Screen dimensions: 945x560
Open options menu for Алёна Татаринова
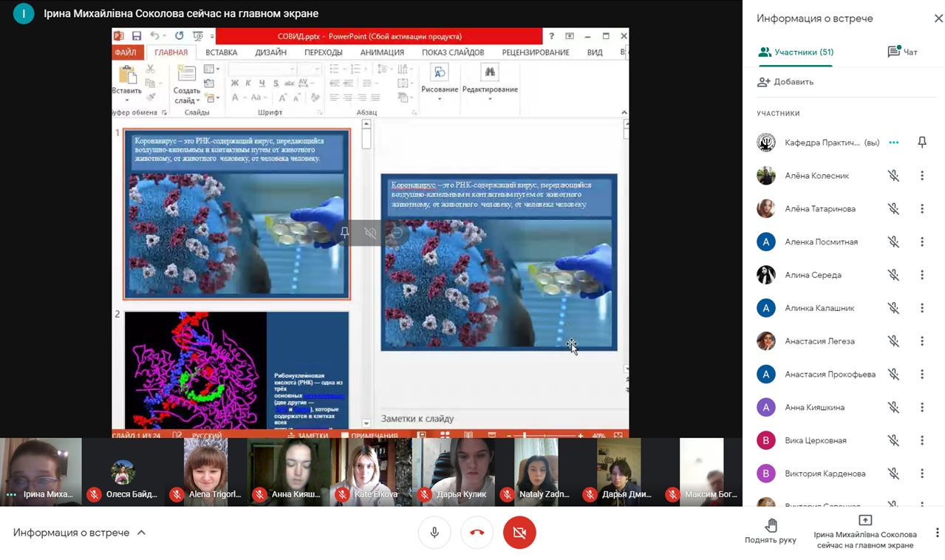[x=922, y=209]
